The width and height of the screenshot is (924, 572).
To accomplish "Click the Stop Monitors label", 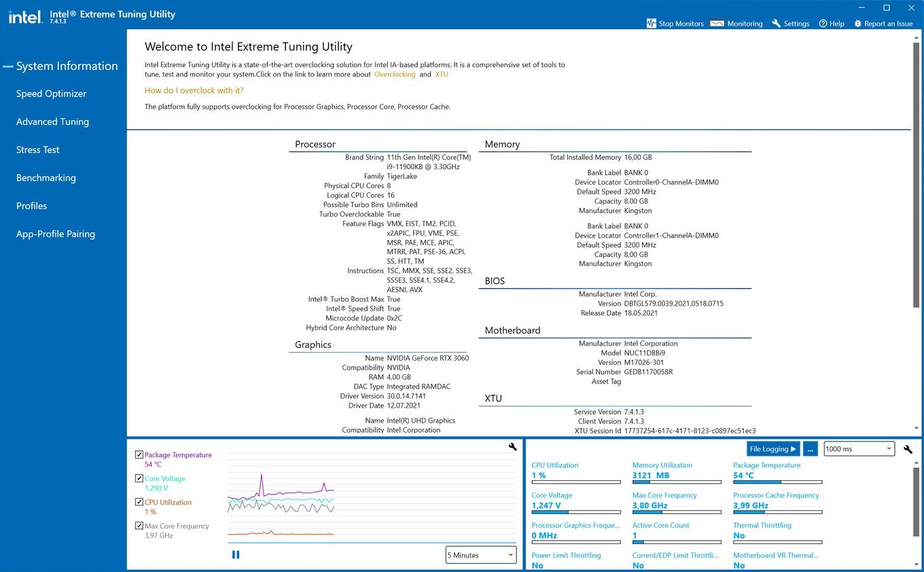I will [681, 24].
